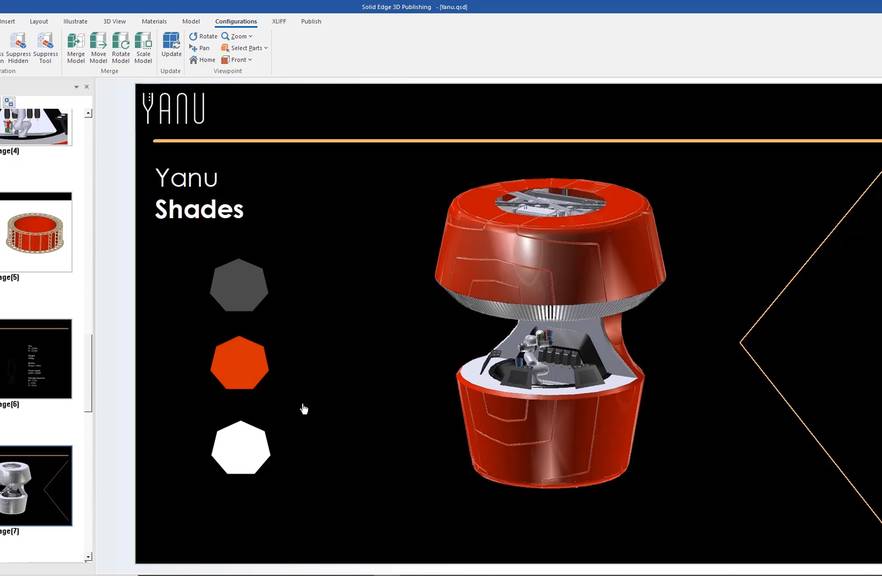Go to the 3D View tab

point(114,21)
